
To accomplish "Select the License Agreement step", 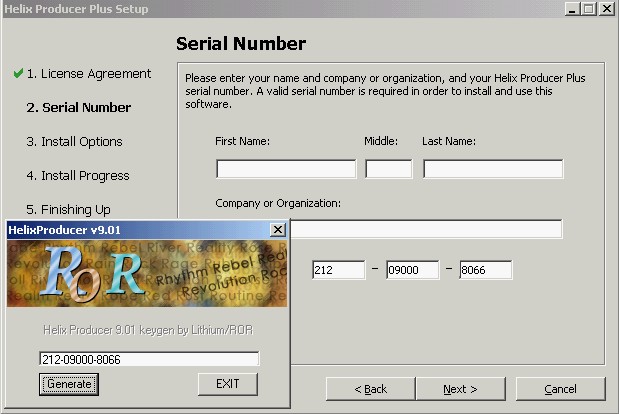I will (89, 74).
